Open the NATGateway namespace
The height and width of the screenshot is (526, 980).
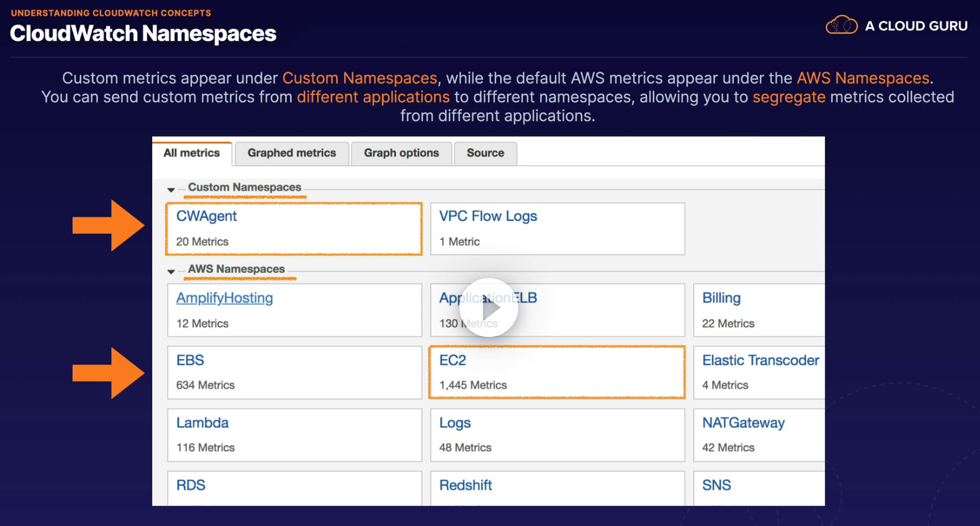point(743,423)
